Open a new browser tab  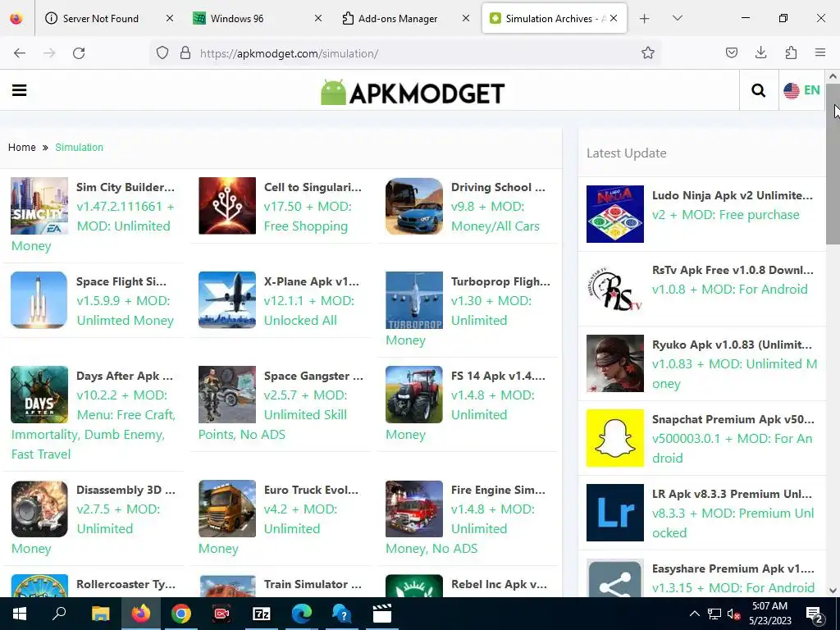[645, 19]
